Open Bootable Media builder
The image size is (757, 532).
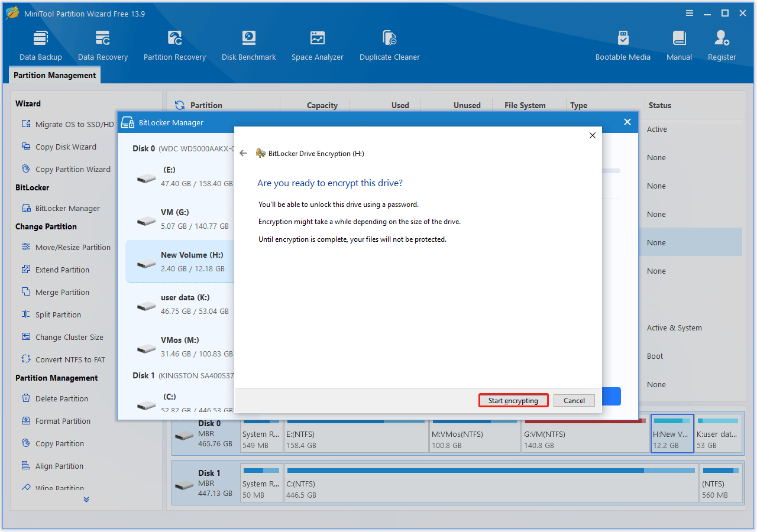623,46
